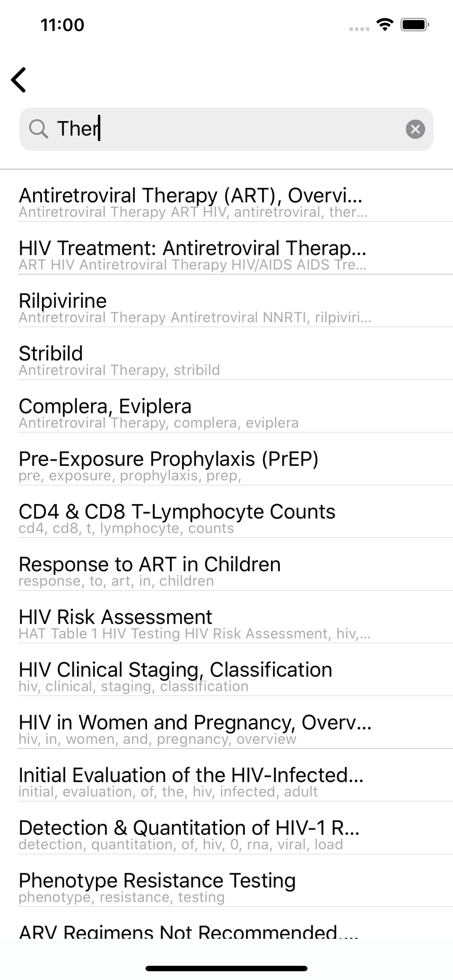Viewport: 453px width, 980px height.
Task: Tap Initial Evaluation of the HIV-Infected result
Action: [191, 781]
